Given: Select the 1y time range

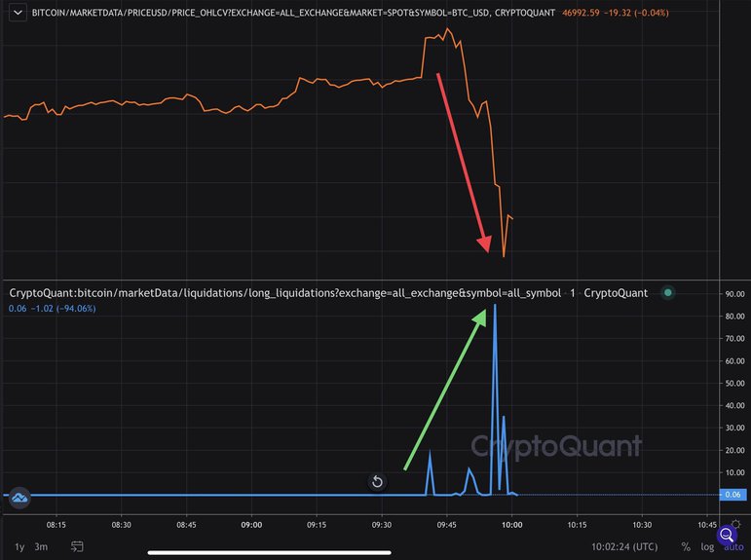Looking at the screenshot, I should [x=19, y=546].
